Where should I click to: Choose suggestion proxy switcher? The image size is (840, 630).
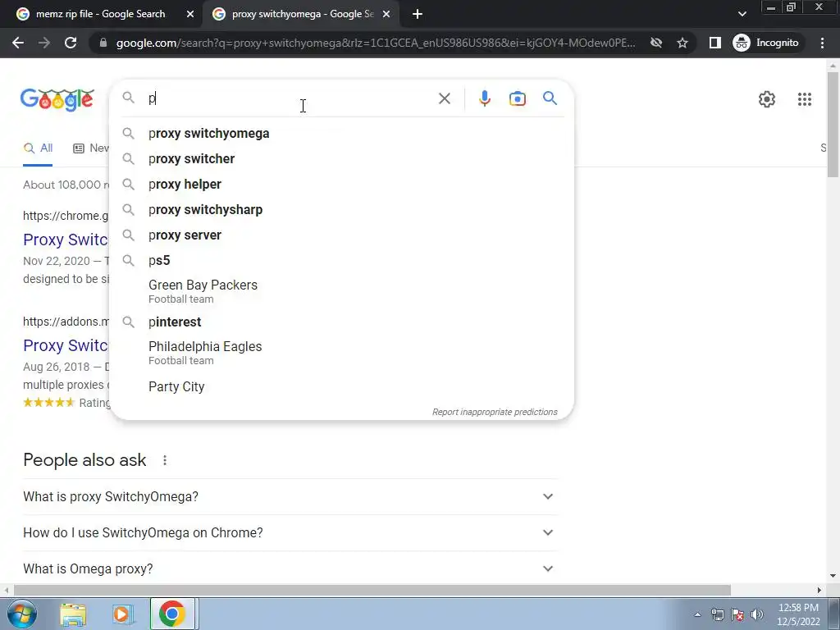pos(341,158)
